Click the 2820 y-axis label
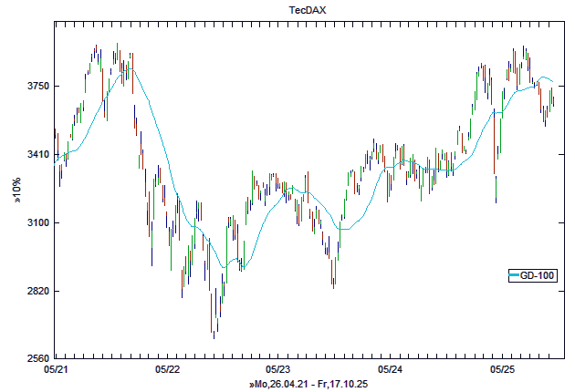 [x=36, y=292]
